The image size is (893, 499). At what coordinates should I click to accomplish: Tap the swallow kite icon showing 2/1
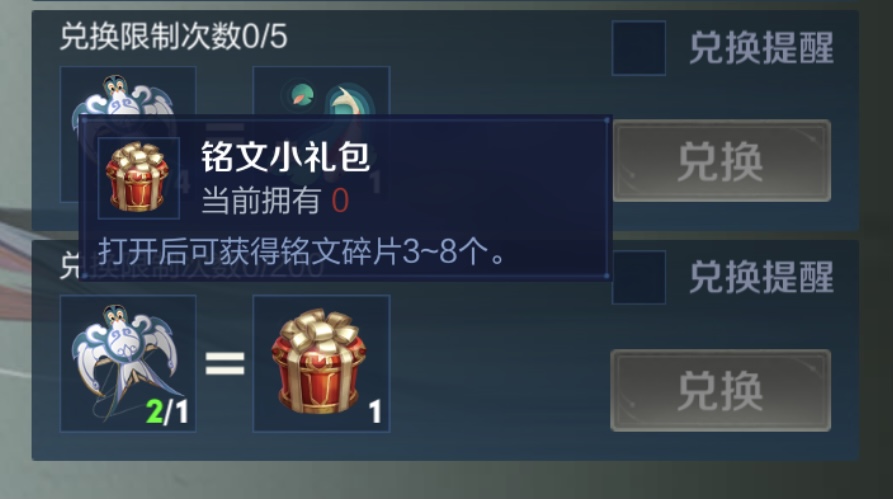[x=128, y=363]
